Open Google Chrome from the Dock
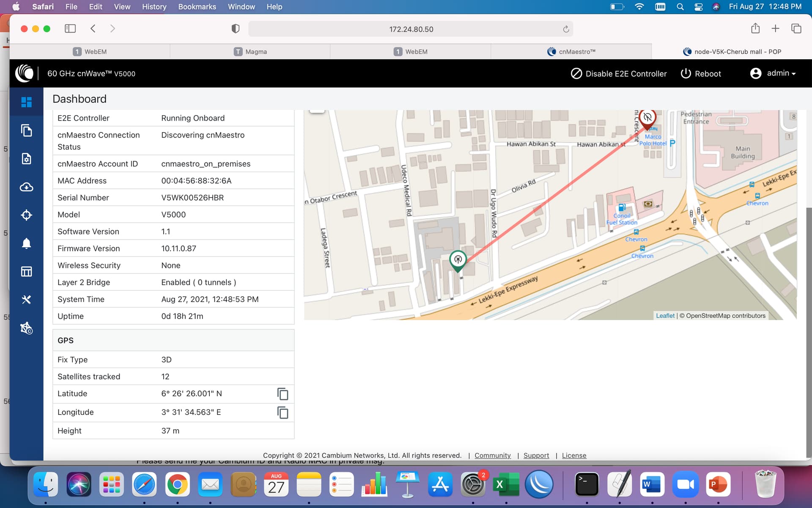This screenshot has height=508, width=812. [x=177, y=484]
